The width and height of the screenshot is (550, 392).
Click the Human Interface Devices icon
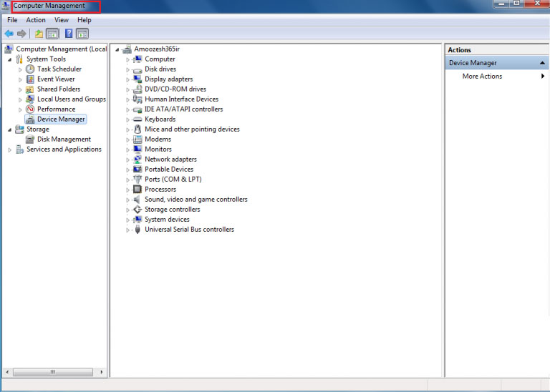coord(137,99)
